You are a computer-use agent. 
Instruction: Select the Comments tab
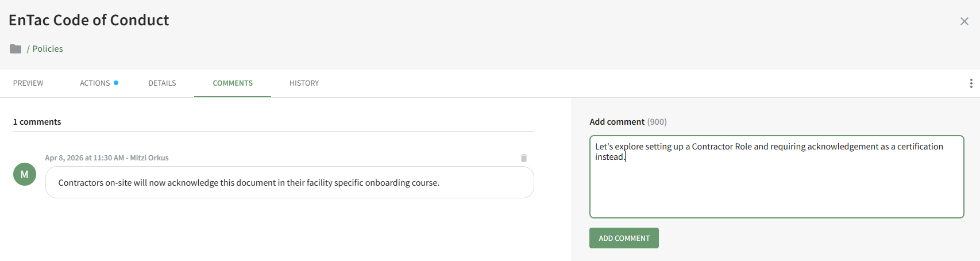pyautogui.click(x=233, y=83)
